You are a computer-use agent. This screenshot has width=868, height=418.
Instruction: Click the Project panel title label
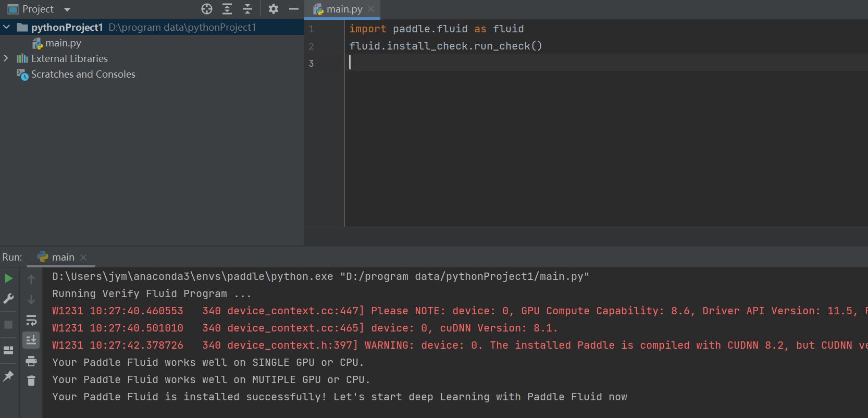[38, 9]
